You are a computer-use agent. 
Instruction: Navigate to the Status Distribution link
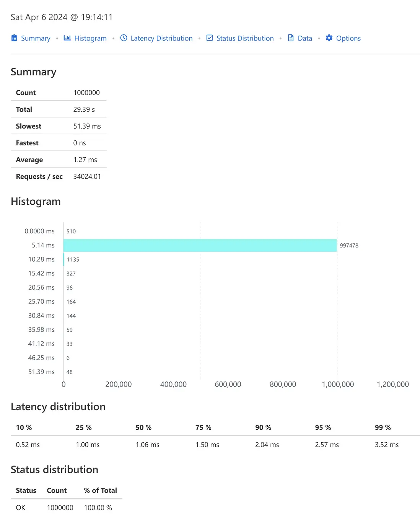(245, 38)
